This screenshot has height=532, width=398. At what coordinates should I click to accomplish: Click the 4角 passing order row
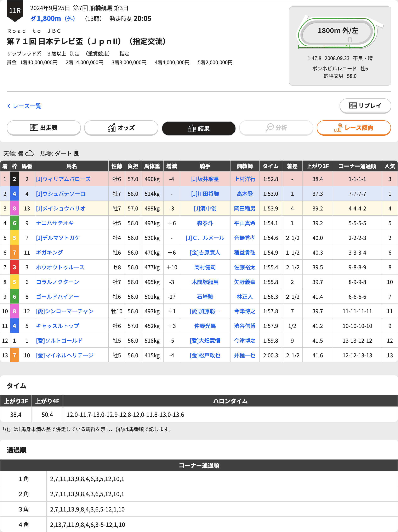coord(199,524)
